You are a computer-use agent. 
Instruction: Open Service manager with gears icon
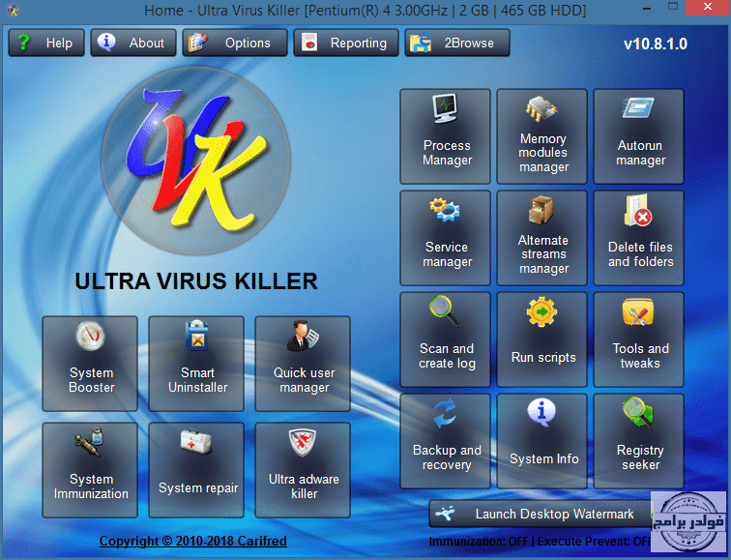(445, 238)
